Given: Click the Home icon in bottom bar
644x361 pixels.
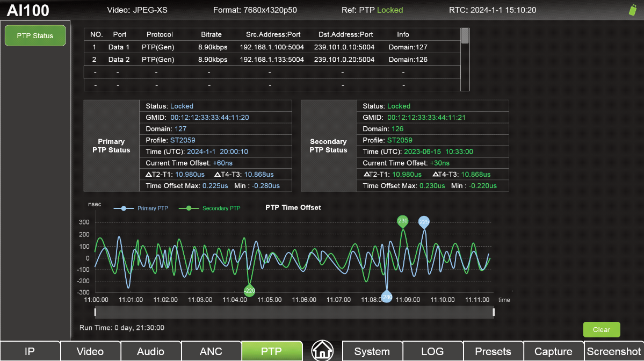Looking at the screenshot, I should click(x=322, y=351).
